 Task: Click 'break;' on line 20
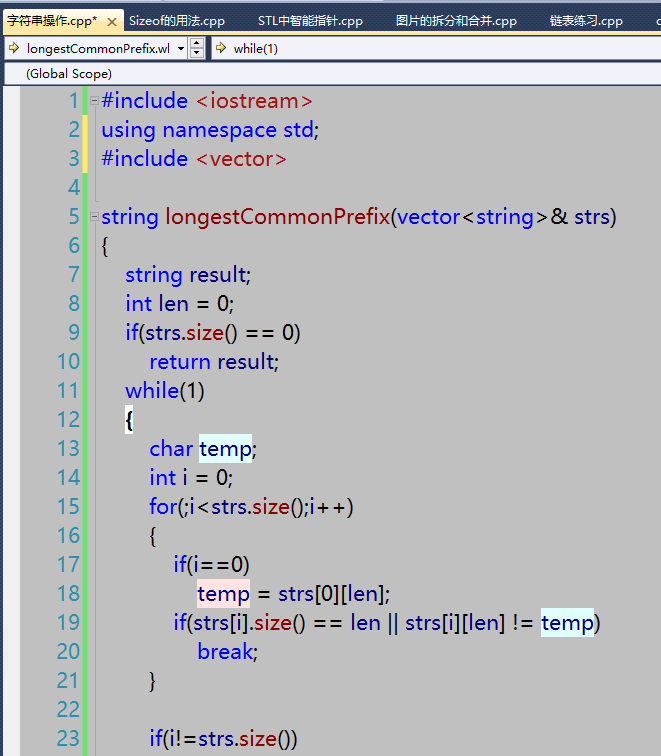click(228, 652)
